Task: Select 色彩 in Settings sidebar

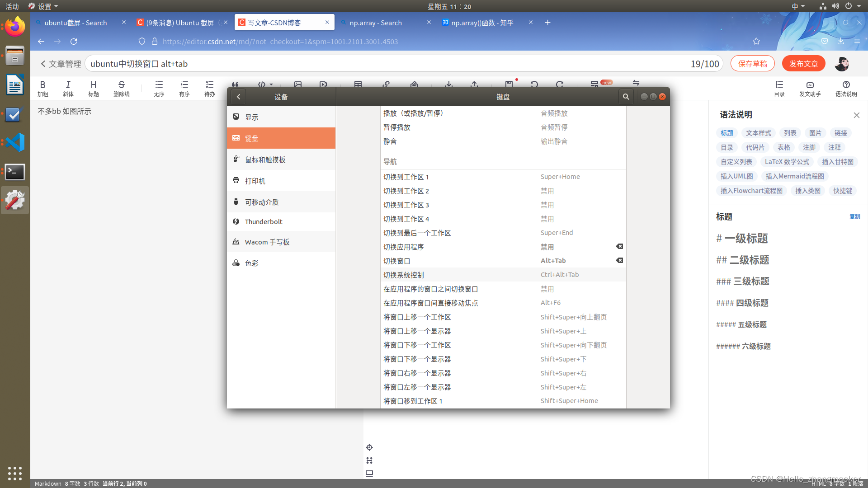Action: pyautogui.click(x=281, y=263)
